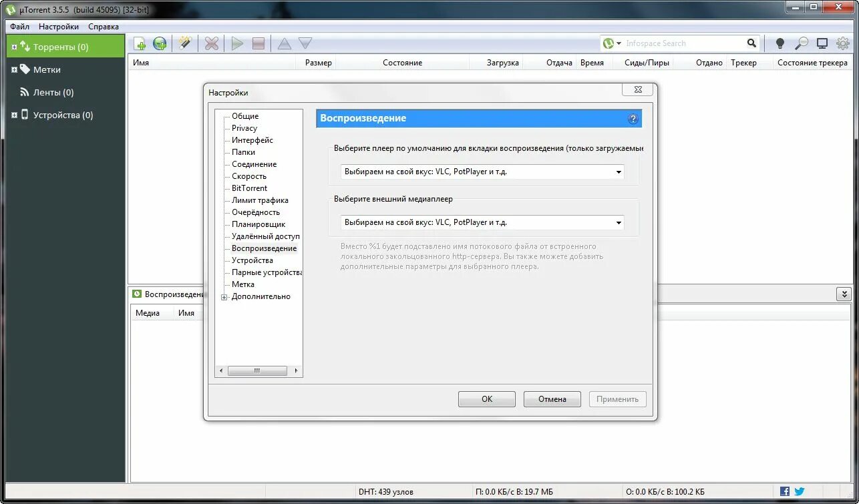Open Preferences via gear icon
This screenshot has width=859, height=504.
843,43
